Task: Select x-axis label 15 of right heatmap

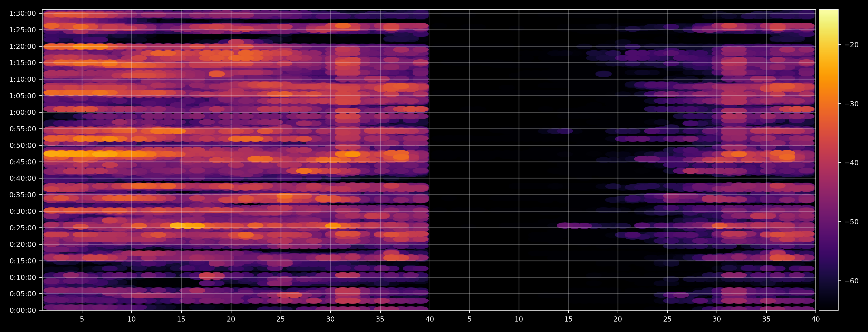Action: (x=568, y=319)
